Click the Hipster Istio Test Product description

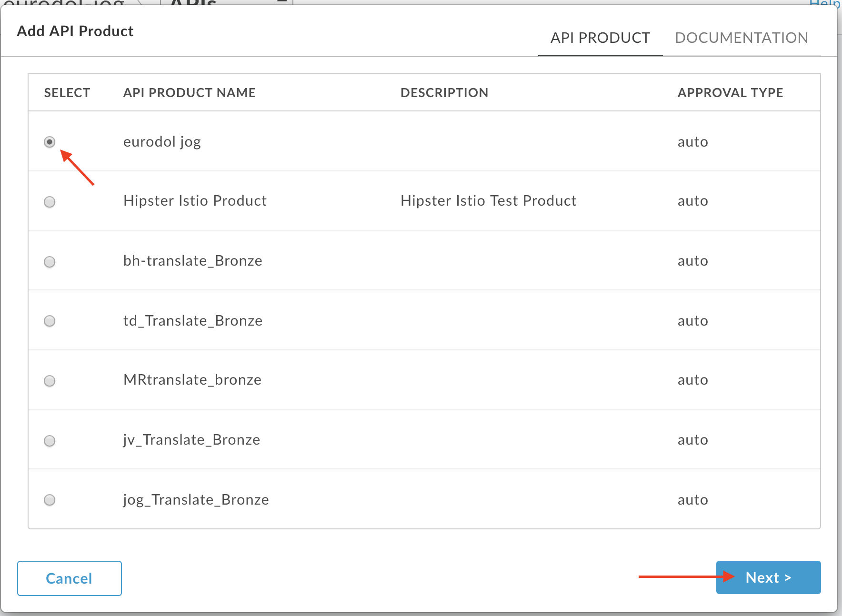[489, 201]
